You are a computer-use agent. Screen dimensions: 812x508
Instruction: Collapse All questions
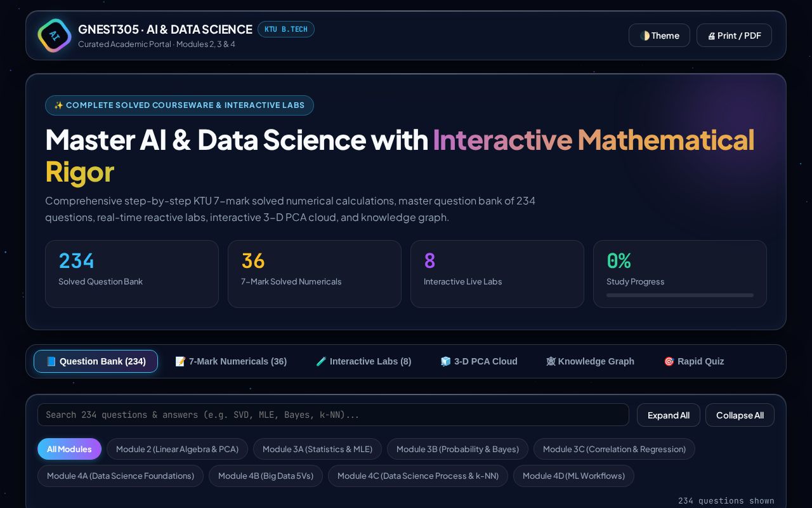point(740,415)
